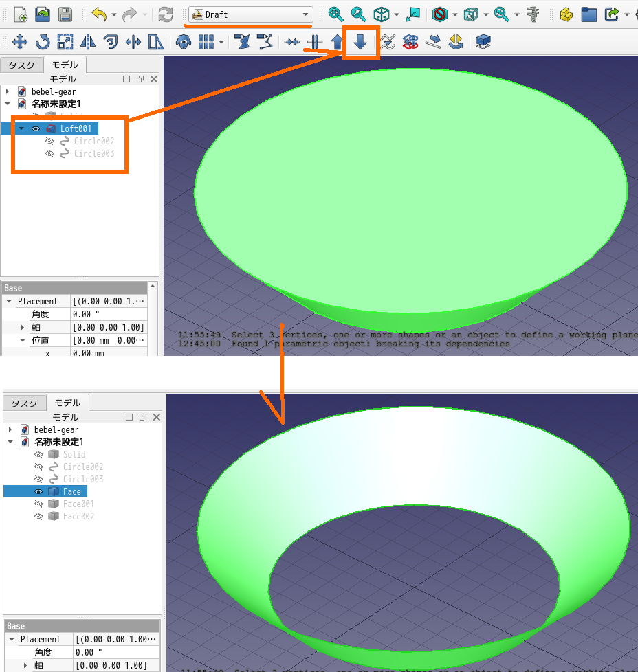Screen dimensions: 638x672
Task: Collapse the Loft001 tree node
Action: click(21, 128)
